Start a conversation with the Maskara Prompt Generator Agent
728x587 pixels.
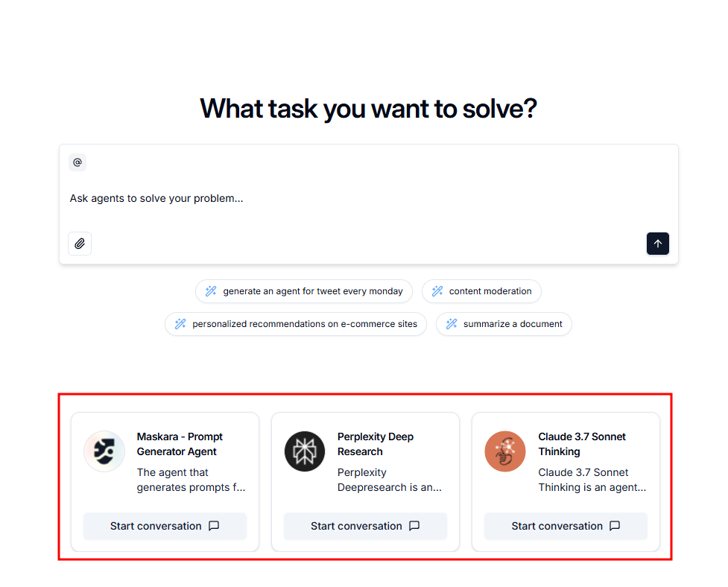[165, 526]
